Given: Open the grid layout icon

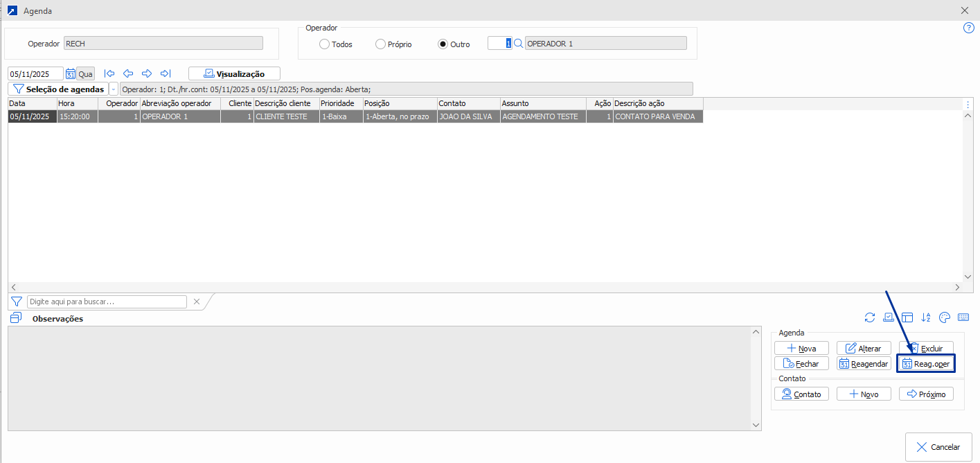Looking at the screenshot, I should (907, 317).
